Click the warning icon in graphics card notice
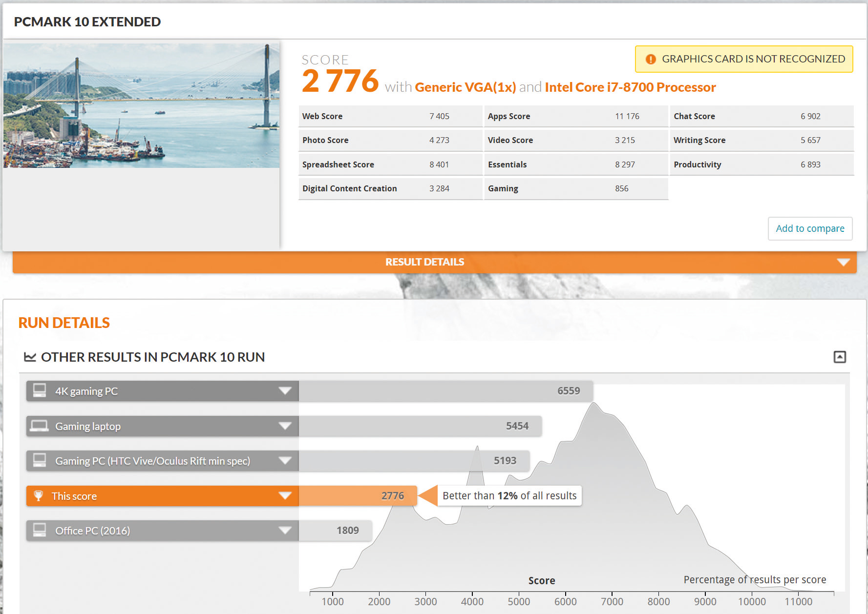Screen dimensions: 868x614 click(651, 59)
